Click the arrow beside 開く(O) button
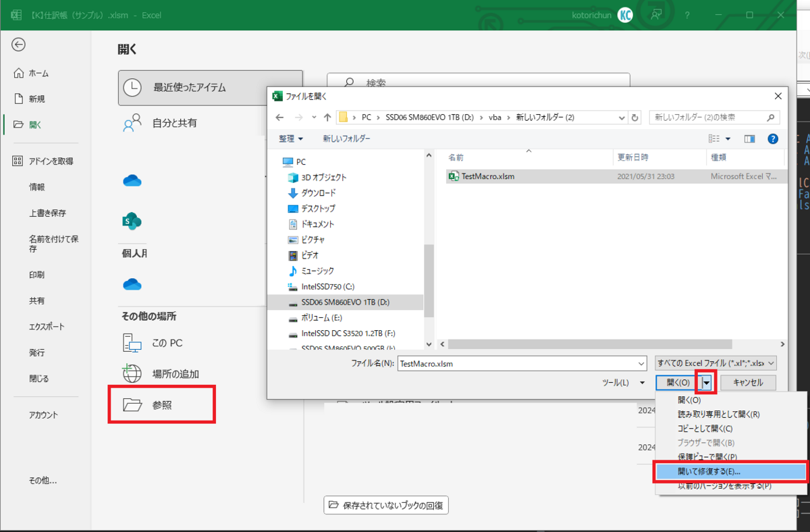The image size is (810, 532). (707, 383)
